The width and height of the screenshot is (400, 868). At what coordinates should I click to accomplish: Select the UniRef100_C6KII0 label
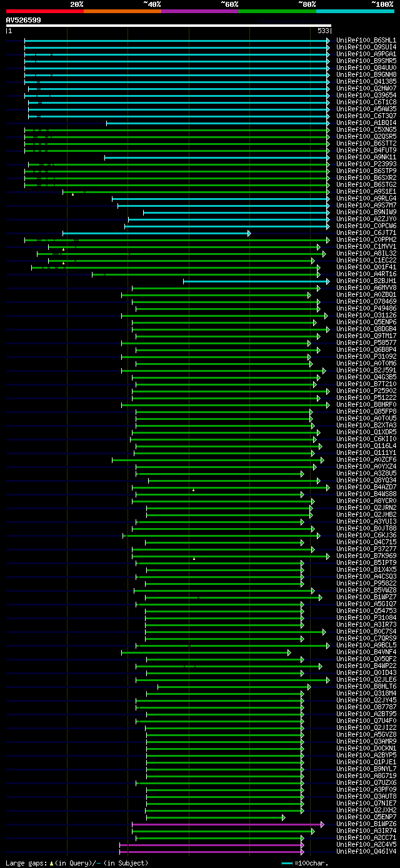point(366,439)
